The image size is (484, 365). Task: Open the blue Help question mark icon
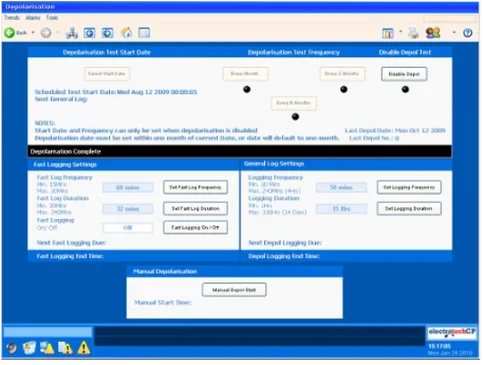[468, 33]
